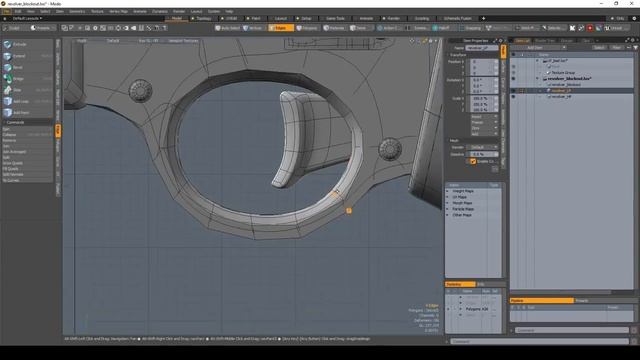Screen dimensions: 640x360
Task: Toggle visibility of revolver_blockout.lxo scene
Action: 513,78
